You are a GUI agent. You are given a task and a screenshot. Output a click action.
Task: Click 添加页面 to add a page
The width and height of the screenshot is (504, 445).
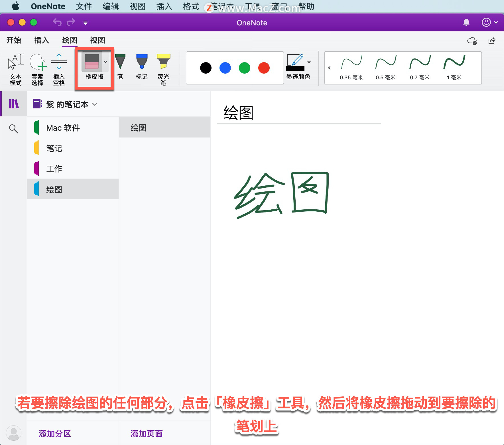point(147,434)
